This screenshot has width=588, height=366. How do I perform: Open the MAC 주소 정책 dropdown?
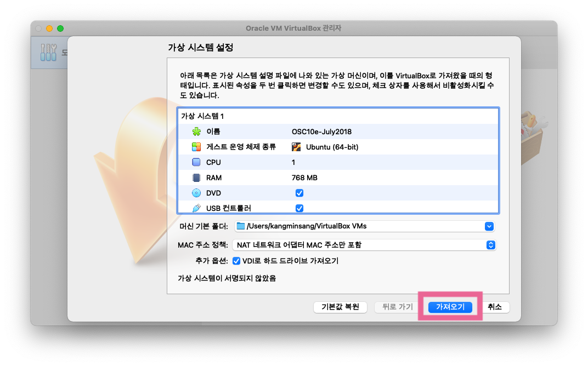click(364, 245)
